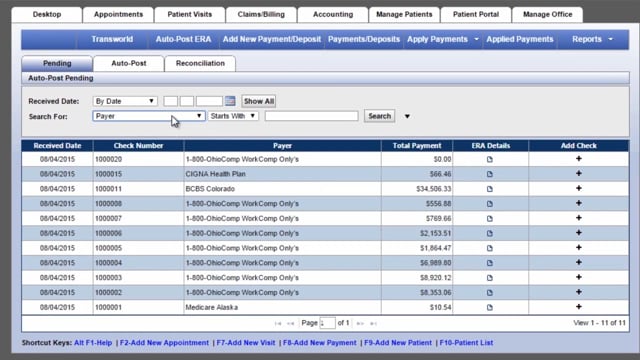Click the Search button
Image resolution: width=640 pixels, height=360 pixels.
click(x=380, y=116)
